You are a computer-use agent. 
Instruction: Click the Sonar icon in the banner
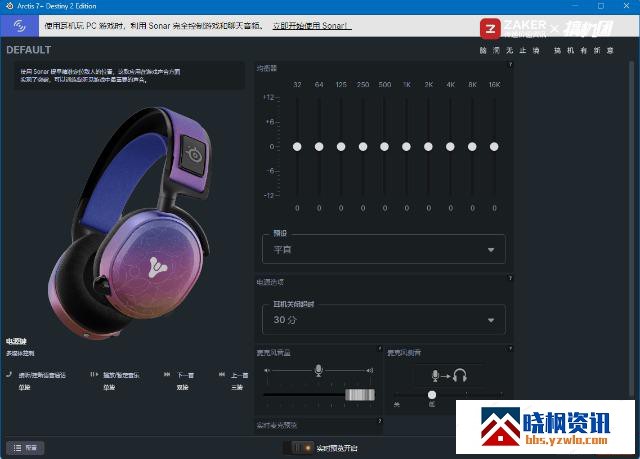coord(19,26)
